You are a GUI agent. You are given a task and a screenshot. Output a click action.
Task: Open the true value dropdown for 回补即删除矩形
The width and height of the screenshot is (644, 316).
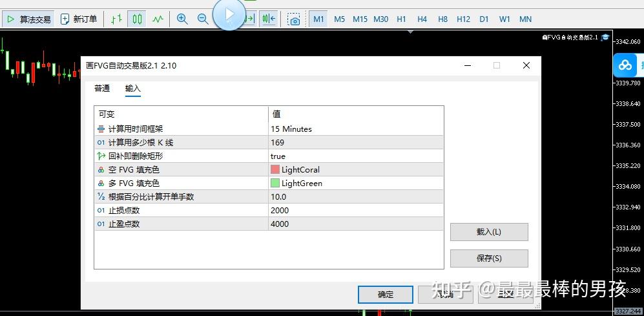click(x=356, y=156)
